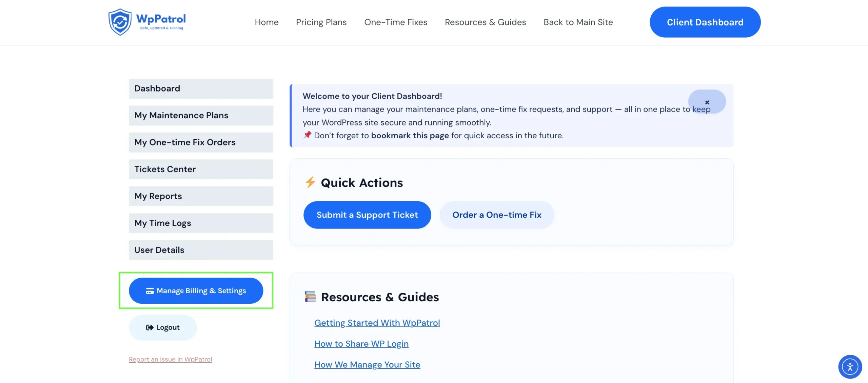
Task: Select Dashboard in the sidebar
Action: 201,88
